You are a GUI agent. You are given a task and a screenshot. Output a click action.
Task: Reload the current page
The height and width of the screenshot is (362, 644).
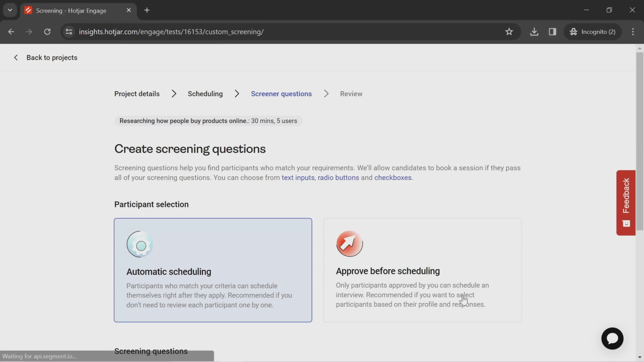(47, 32)
